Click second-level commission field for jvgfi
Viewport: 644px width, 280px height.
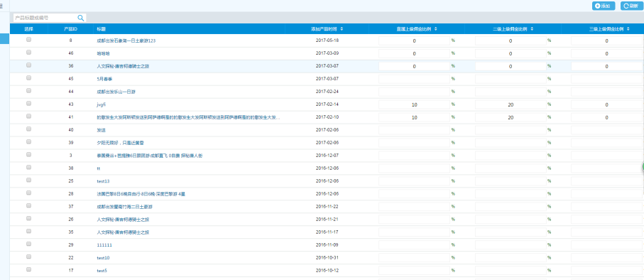click(511, 104)
